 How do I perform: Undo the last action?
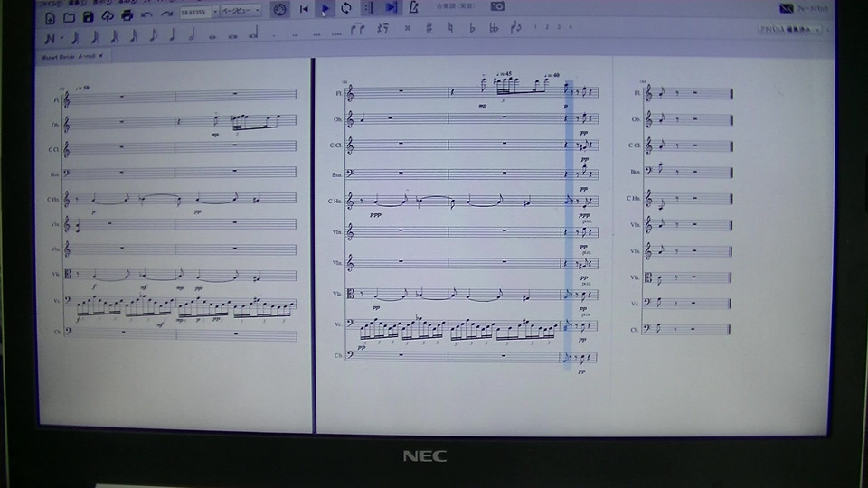(146, 15)
